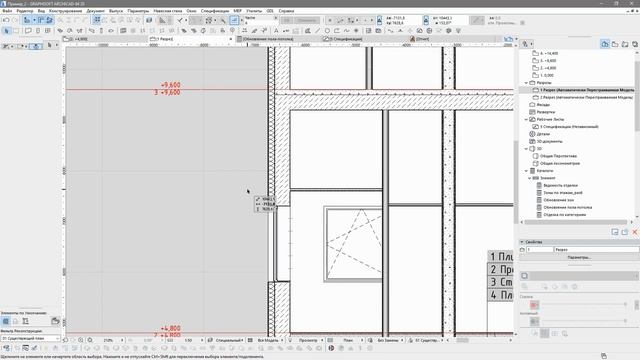Select the Развертки item in Navigator

542,112
